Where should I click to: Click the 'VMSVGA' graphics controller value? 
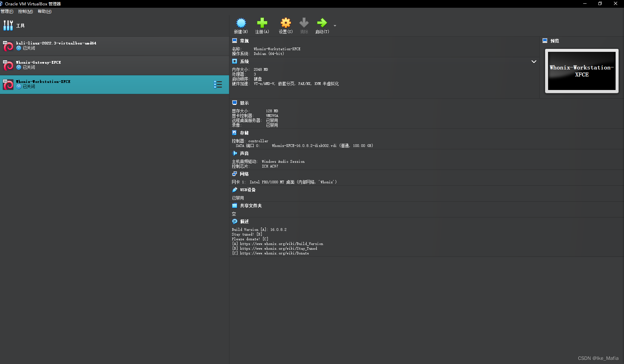(x=272, y=116)
